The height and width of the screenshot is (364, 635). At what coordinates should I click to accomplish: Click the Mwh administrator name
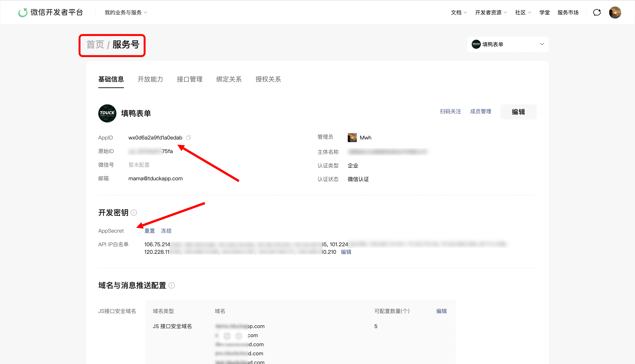(366, 138)
